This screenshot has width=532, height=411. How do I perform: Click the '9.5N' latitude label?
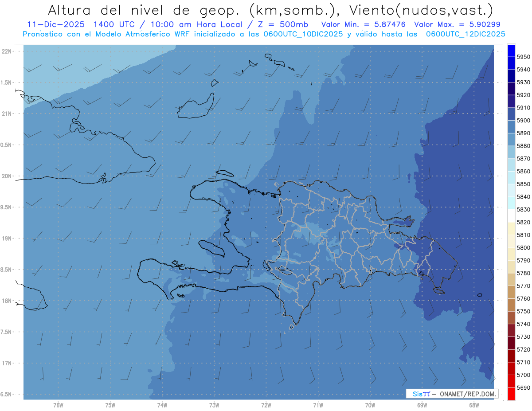tap(6, 207)
